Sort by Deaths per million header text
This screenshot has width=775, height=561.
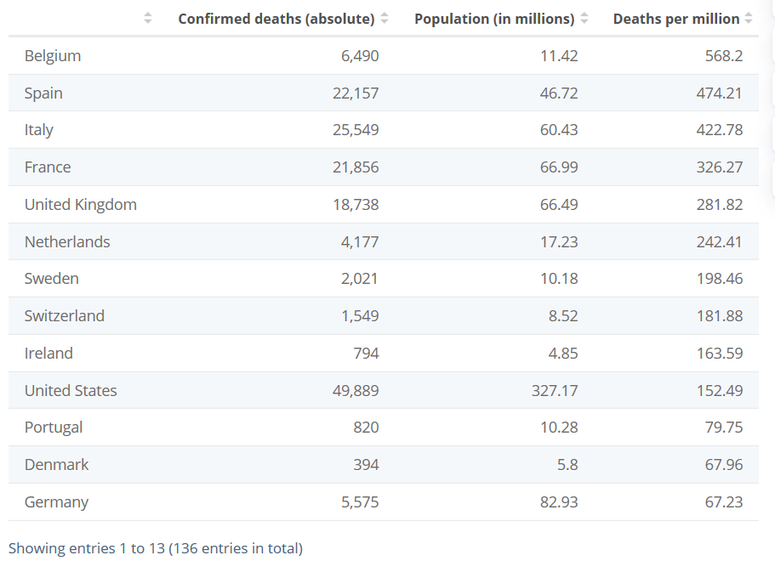point(676,19)
